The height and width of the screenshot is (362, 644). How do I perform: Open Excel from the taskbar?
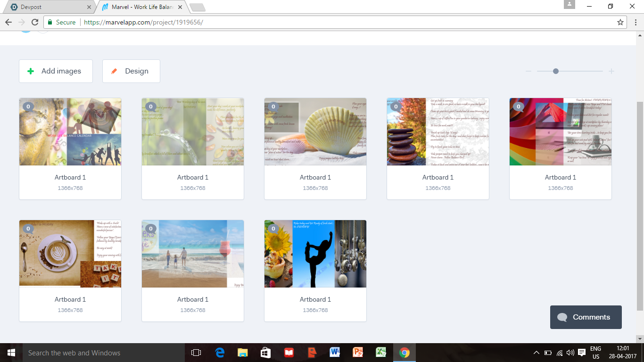click(380, 352)
